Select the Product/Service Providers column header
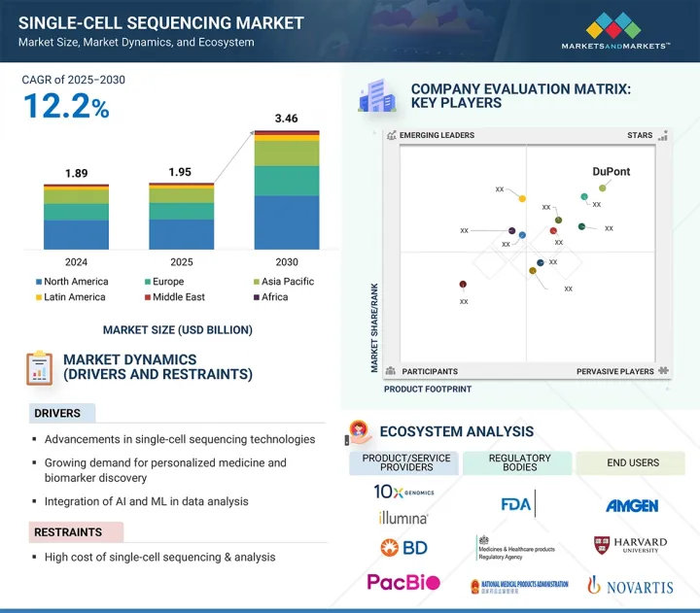This screenshot has width=700, height=613. coord(402,463)
